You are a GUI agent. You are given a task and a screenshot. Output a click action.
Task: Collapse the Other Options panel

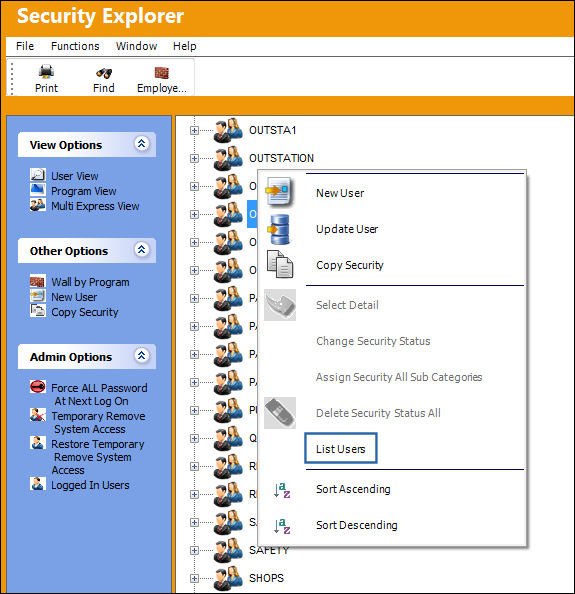coord(141,250)
